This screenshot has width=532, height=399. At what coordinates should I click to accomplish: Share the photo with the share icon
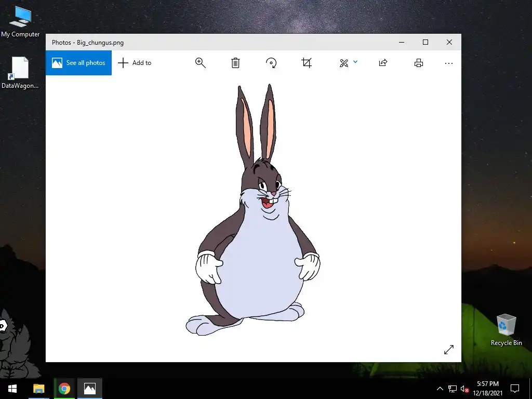[383, 63]
